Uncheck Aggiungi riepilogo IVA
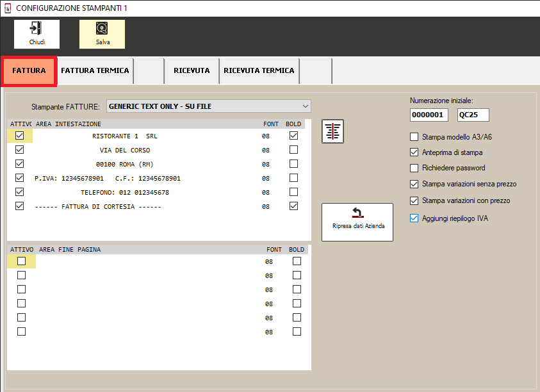 pos(414,218)
